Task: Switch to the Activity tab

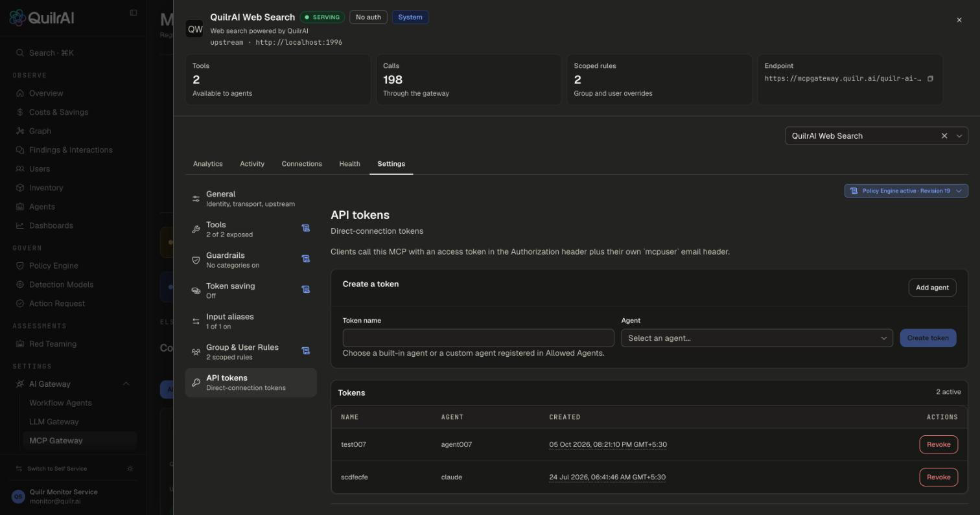Action: (252, 164)
